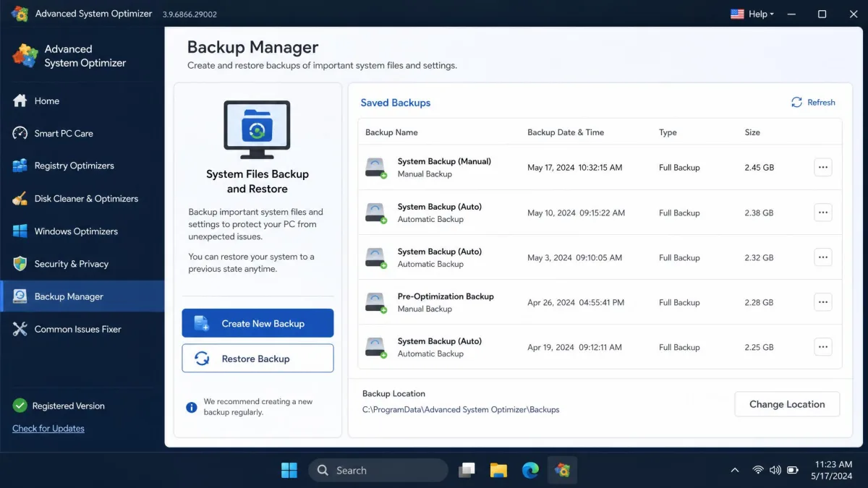
Task: Show hidden tray icons chevron
Action: [x=735, y=470]
